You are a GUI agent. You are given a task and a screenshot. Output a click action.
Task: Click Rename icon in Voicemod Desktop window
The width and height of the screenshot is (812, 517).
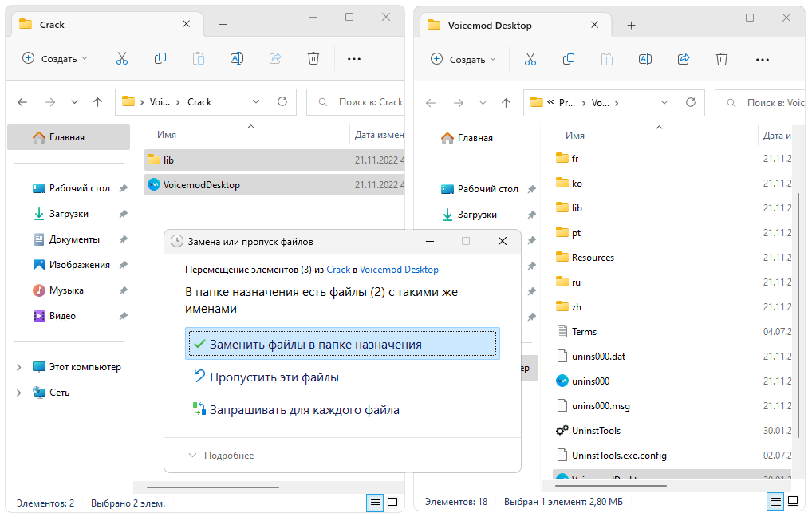(645, 60)
